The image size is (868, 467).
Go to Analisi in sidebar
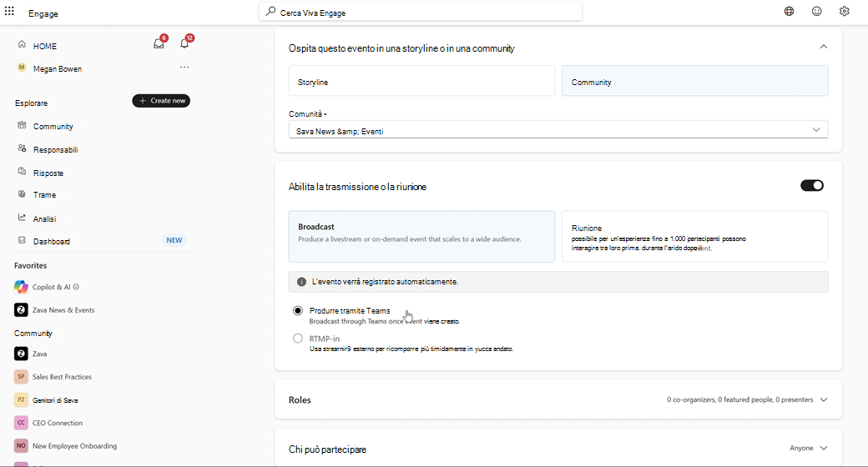(44, 219)
